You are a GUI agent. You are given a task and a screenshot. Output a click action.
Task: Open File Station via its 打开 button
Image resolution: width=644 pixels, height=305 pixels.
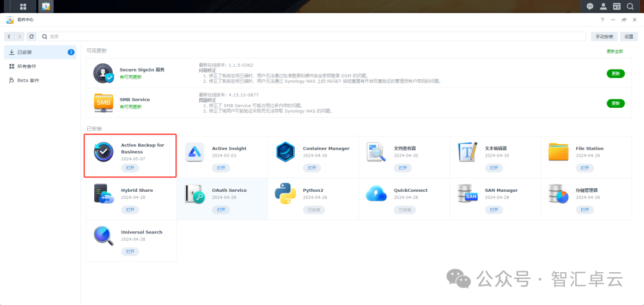coord(585,168)
